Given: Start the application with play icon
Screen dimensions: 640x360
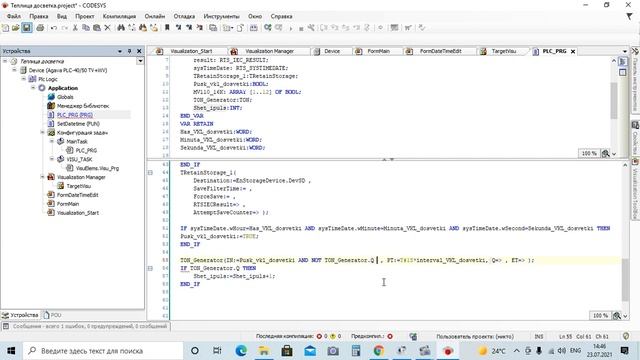Looking at the screenshot, I should point(291,28).
